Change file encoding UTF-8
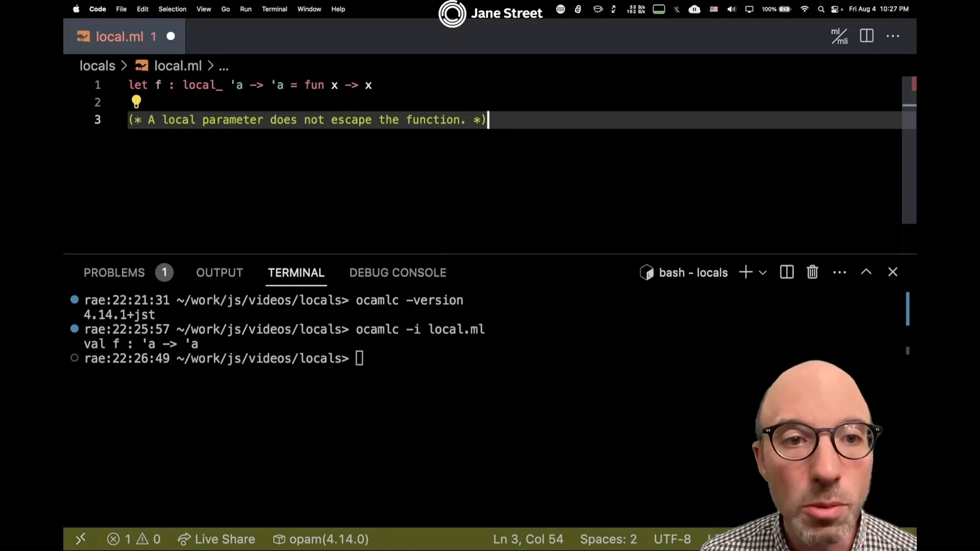Screen dimensions: 980x551 672,539
